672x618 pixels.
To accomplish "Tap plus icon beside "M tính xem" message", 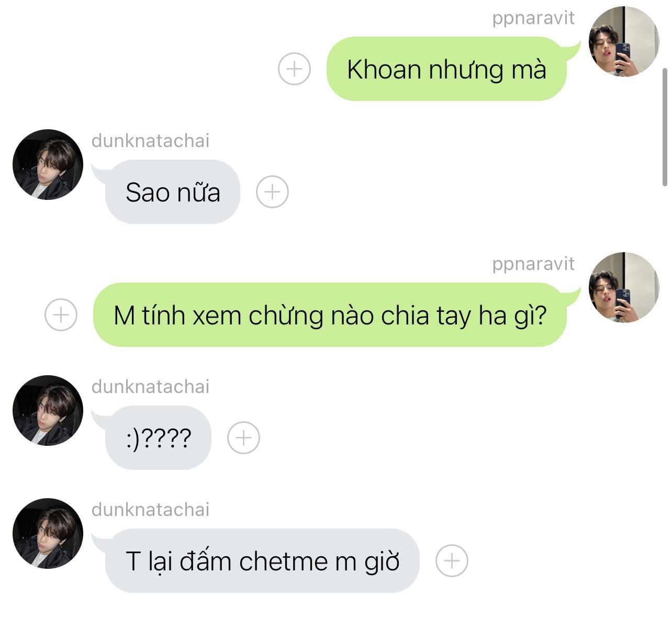I will [61, 314].
